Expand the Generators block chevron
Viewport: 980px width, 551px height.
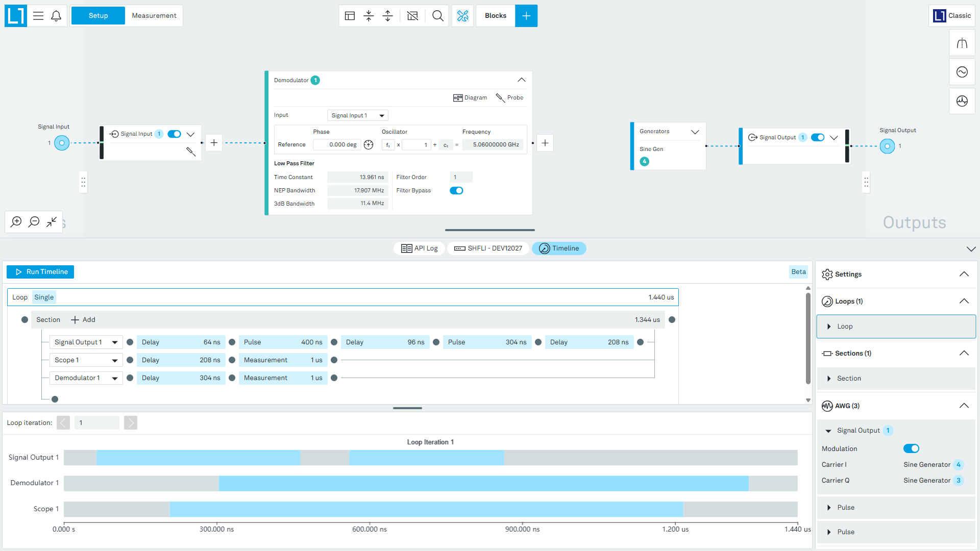coord(695,132)
